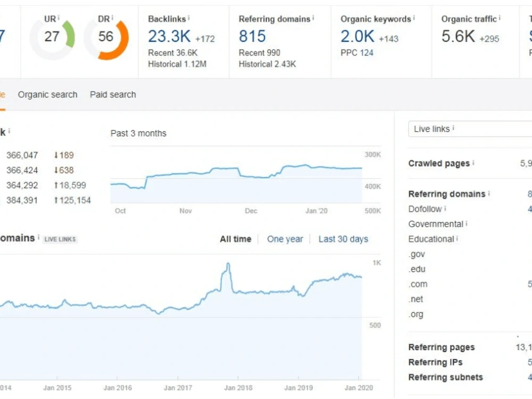The width and height of the screenshot is (532, 399).
Task: Click the Dofollow info icon
Action: 445,208
